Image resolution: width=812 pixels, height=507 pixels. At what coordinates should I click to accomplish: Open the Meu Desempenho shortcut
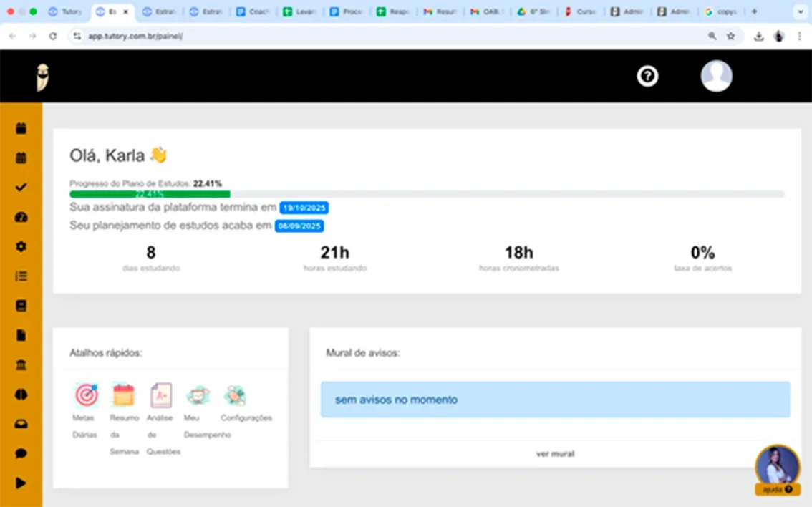198,395
